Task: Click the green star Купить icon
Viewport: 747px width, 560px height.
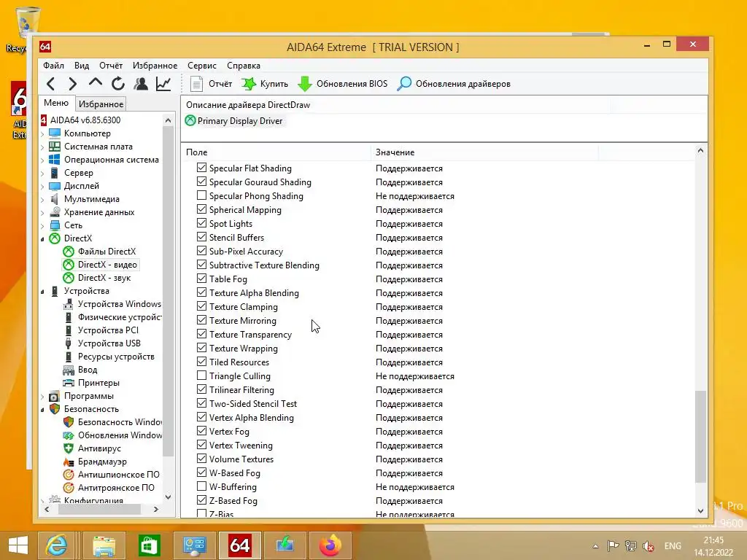Action: click(x=249, y=84)
